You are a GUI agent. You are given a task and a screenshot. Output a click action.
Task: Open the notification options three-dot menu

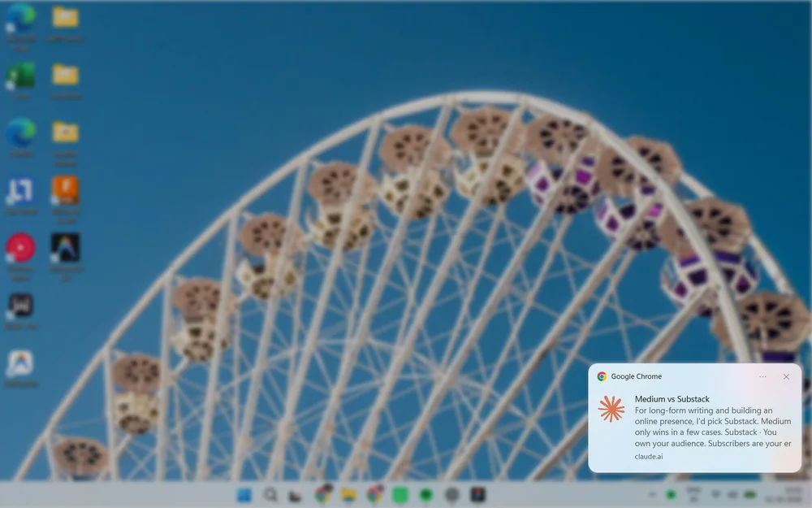click(x=762, y=377)
